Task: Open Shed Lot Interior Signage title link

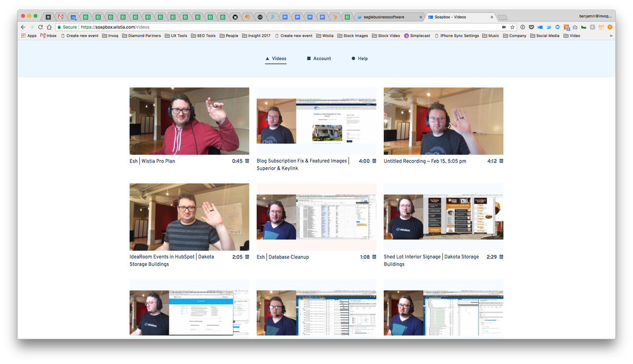Action: click(431, 261)
